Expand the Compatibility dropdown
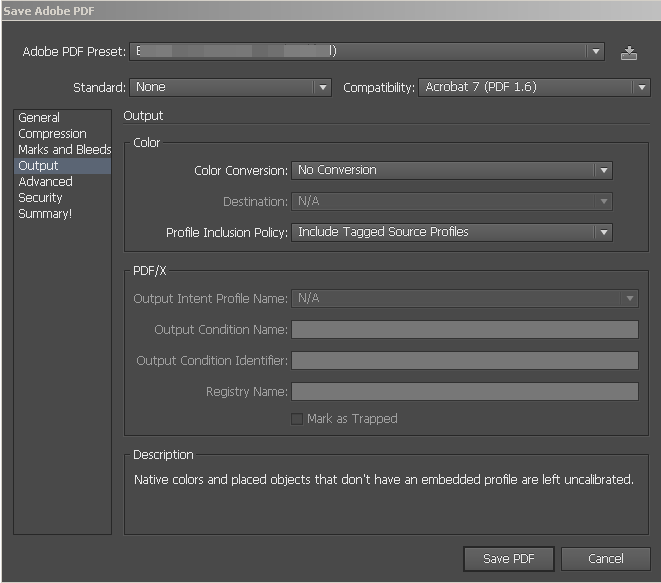The image size is (661, 583). 535,87
